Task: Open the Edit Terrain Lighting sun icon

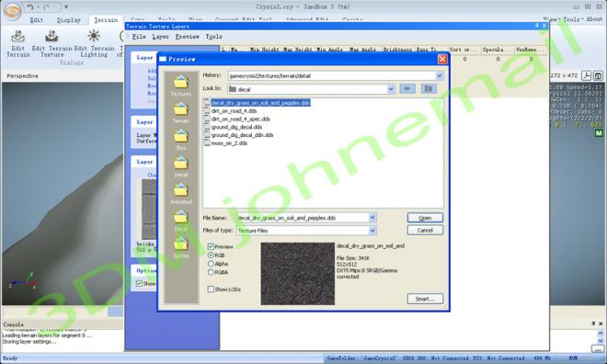Action: 94,37
